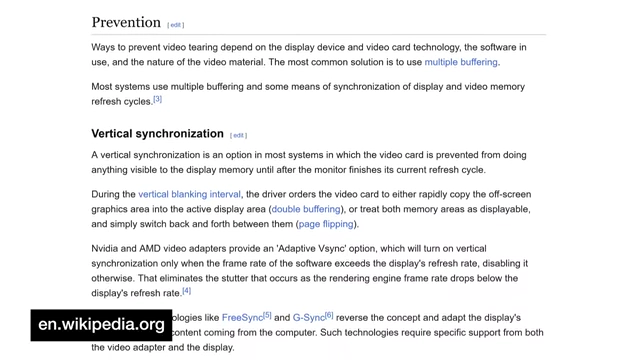Open the FreeSync article link
This screenshot has width=640, height=360.
point(242,318)
